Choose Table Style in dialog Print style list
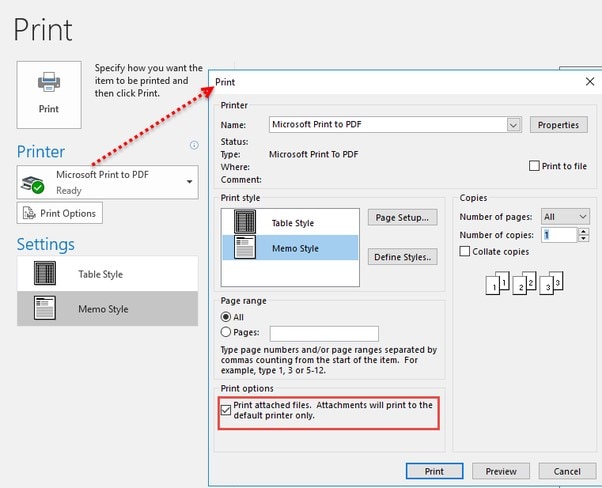The image size is (602, 488). click(290, 223)
